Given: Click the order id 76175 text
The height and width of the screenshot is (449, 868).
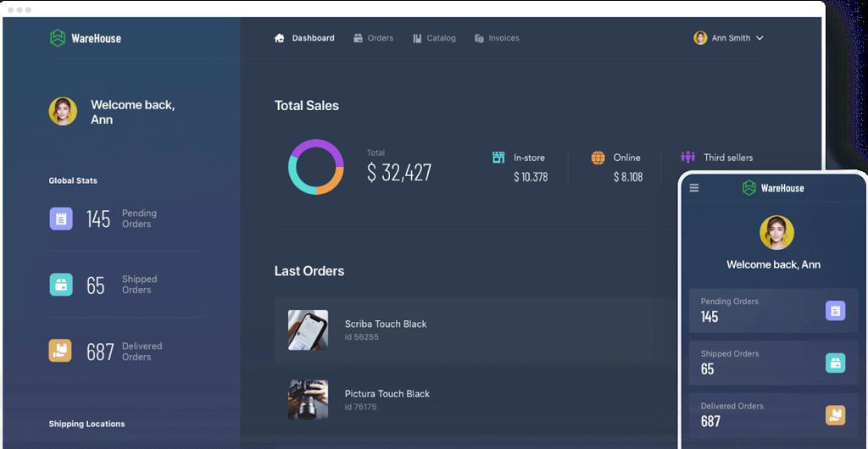Looking at the screenshot, I should coord(360,407).
